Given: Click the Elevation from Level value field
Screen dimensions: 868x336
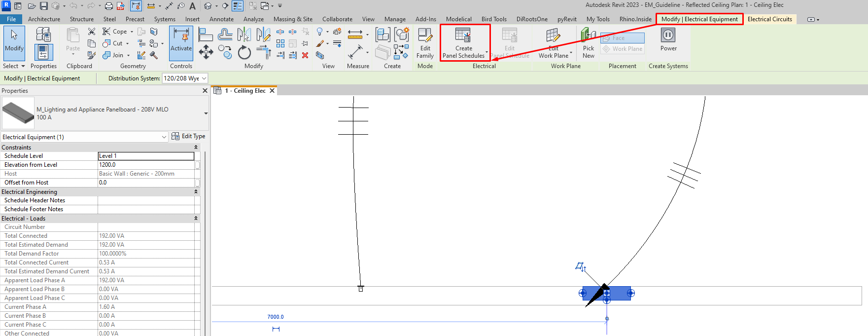Looking at the screenshot, I should 146,165.
